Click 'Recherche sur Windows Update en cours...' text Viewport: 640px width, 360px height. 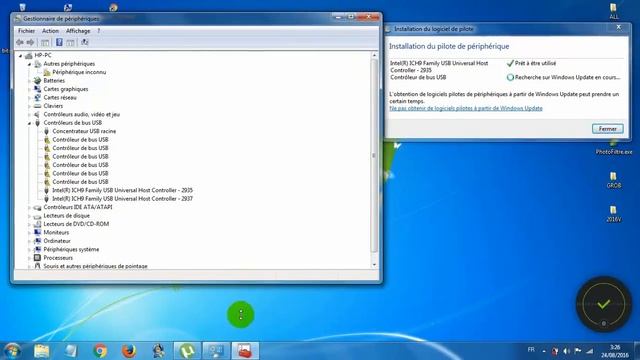567,77
